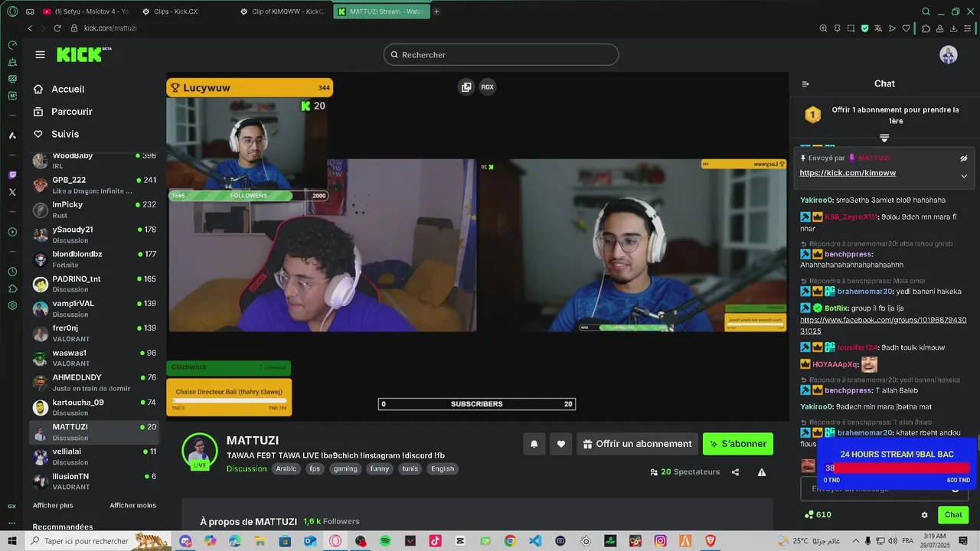The image size is (980, 551).
Task: Open the BotRix Facebook group link
Action: coord(883,325)
